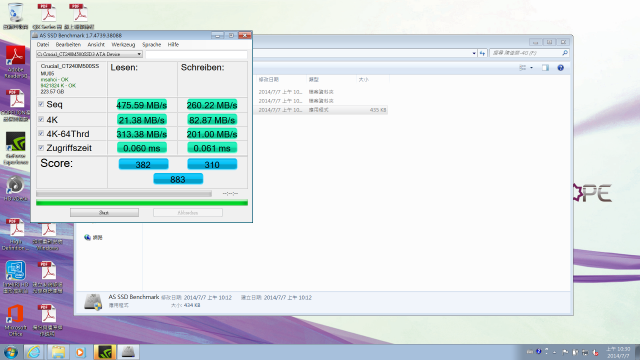Open the Microsoft Office desktop shortcut
Viewport: 640px width, 360px height.
[x=16, y=320]
